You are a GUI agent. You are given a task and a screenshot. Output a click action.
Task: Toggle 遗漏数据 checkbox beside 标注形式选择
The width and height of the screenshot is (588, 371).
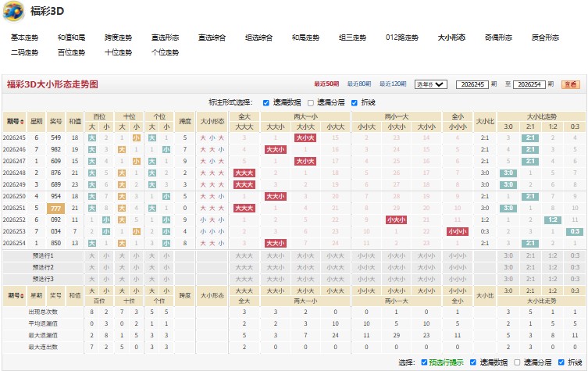[x=265, y=103]
